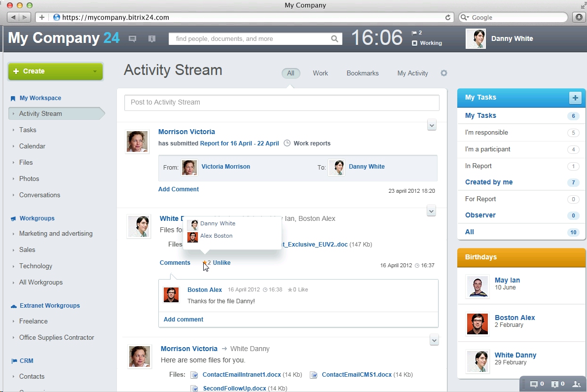Screen dimensions: 587x392
Task: Open All Workgroups list
Action: tap(41, 283)
